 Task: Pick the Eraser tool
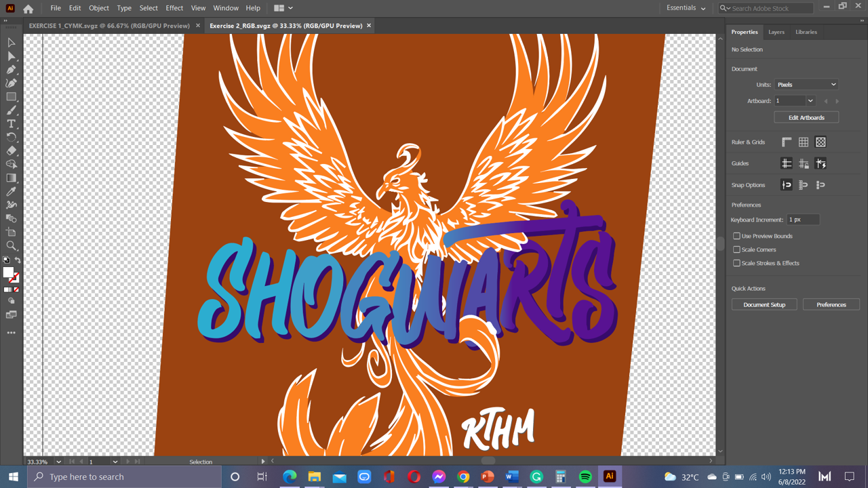click(x=12, y=151)
